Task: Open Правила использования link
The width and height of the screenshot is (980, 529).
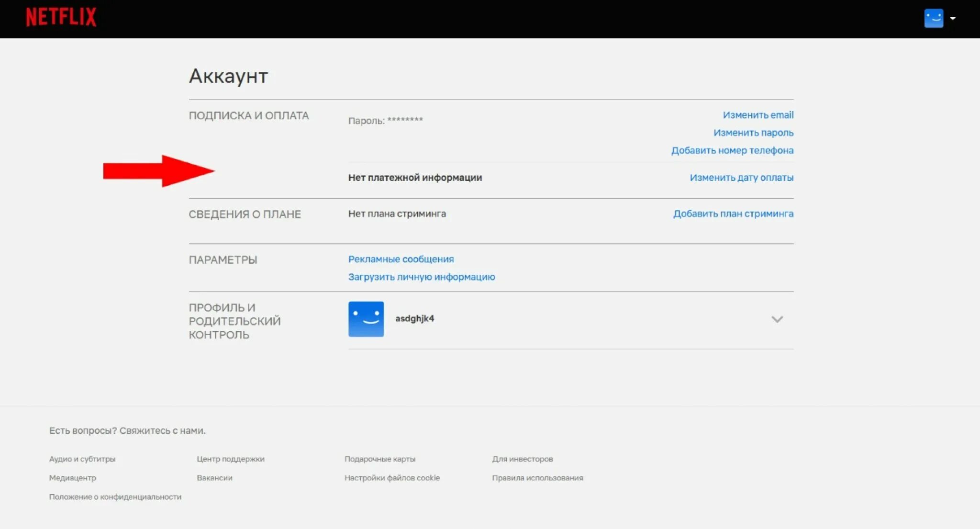Action: point(537,478)
